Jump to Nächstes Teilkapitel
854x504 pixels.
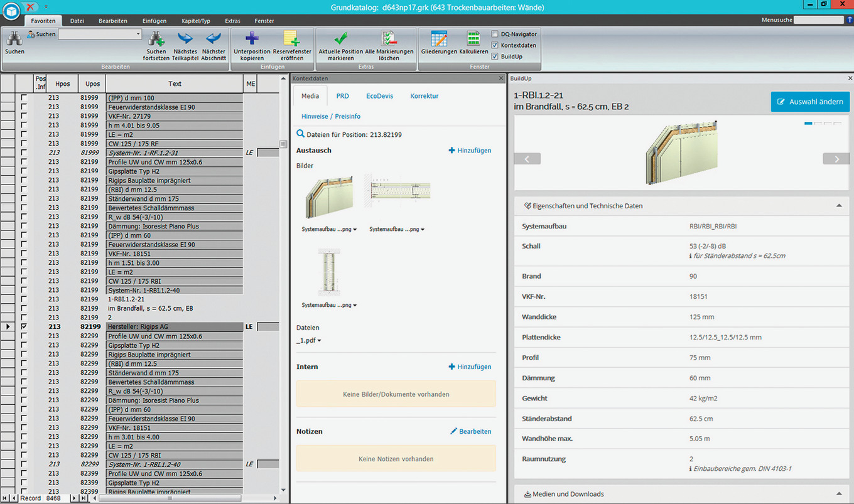point(185,40)
